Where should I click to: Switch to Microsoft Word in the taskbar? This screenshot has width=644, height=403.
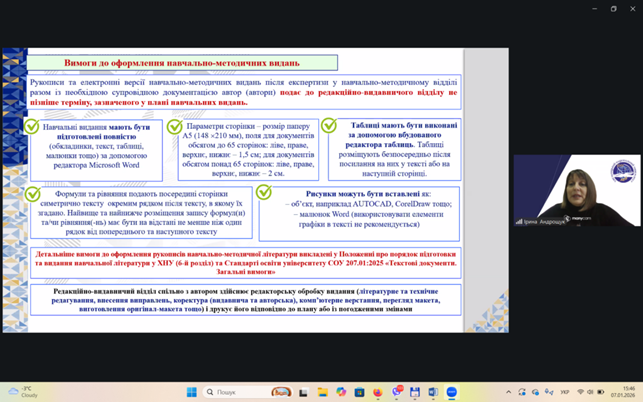[x=433, y=392]
